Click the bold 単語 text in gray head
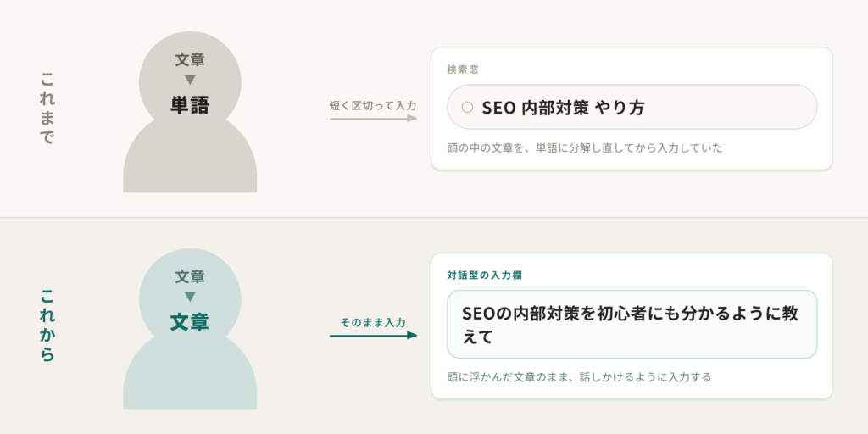Screen dimensions: 868x434 [190, 104]
